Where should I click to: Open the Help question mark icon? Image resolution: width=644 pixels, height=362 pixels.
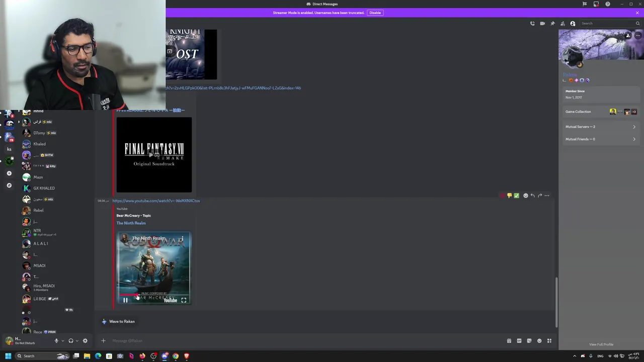(608, 4)
